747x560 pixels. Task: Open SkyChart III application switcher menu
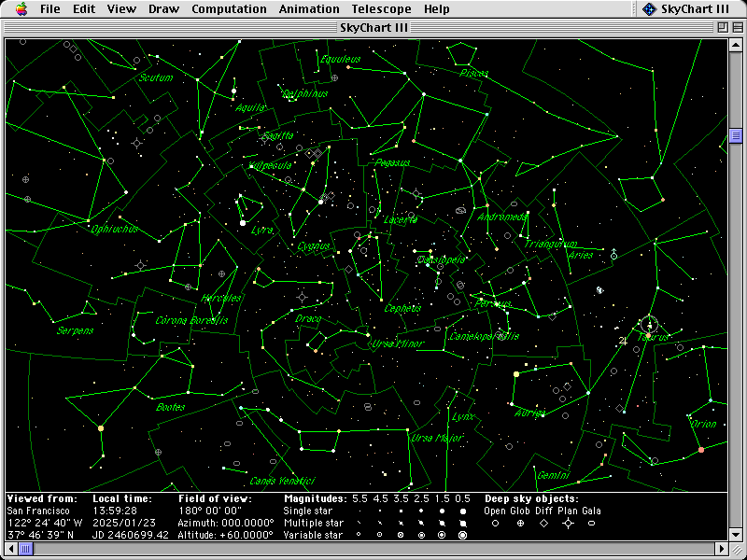pyautogui.click(x=685, y=8)
